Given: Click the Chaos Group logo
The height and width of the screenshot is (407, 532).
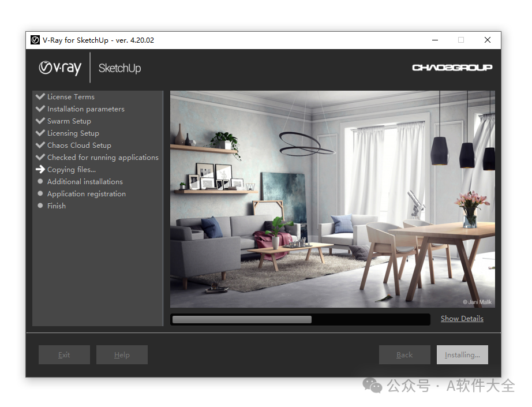Looking at the screenshot, I should (452, 68).
